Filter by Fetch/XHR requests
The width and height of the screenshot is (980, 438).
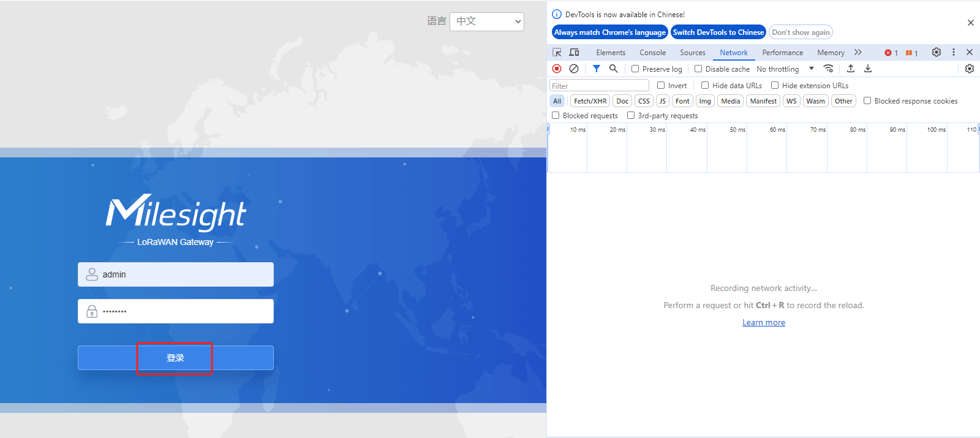click(590, 101)
